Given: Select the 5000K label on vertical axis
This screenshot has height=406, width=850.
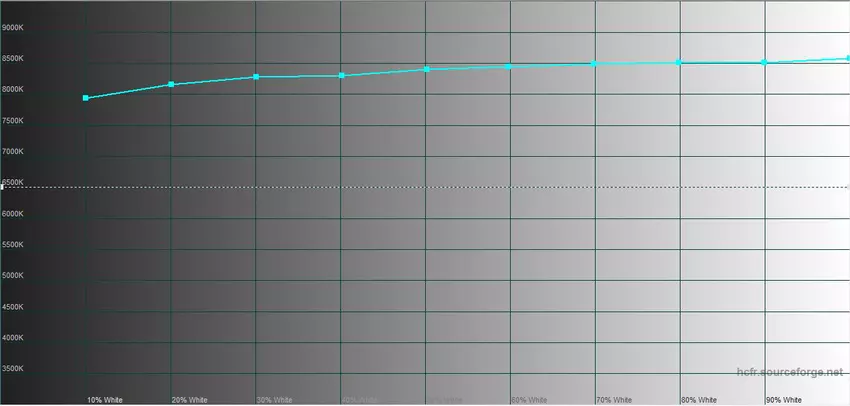Looking at the screenshot, I should (x=13, y=276).
